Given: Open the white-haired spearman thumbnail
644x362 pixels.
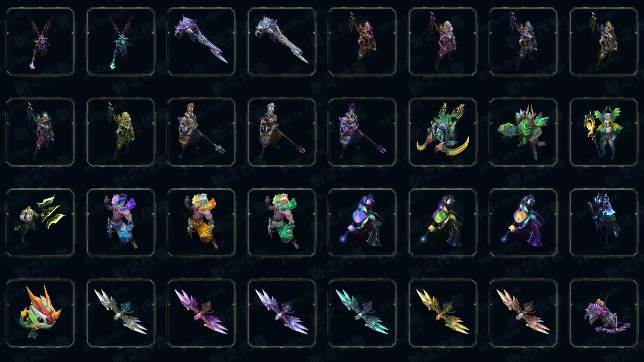Looking at the screenshot, I should tap(282, 132).
